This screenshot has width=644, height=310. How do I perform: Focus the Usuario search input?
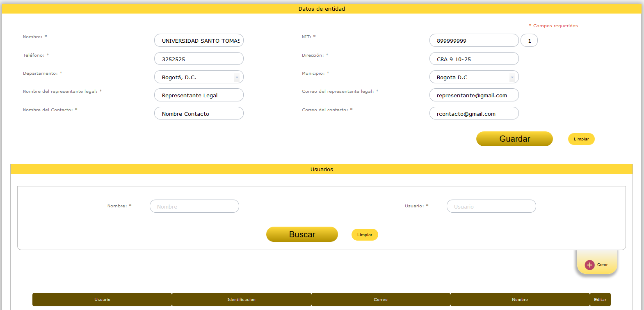coord(491,207)
